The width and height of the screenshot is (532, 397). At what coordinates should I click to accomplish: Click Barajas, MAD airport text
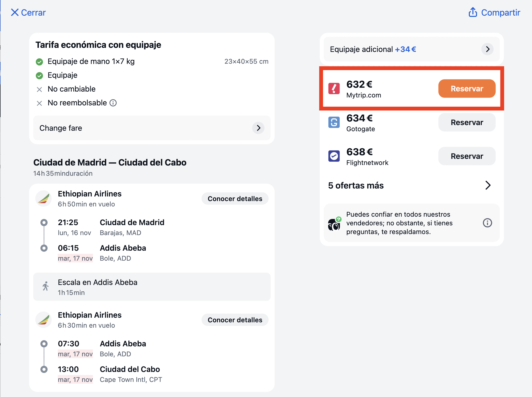[120, 233]
